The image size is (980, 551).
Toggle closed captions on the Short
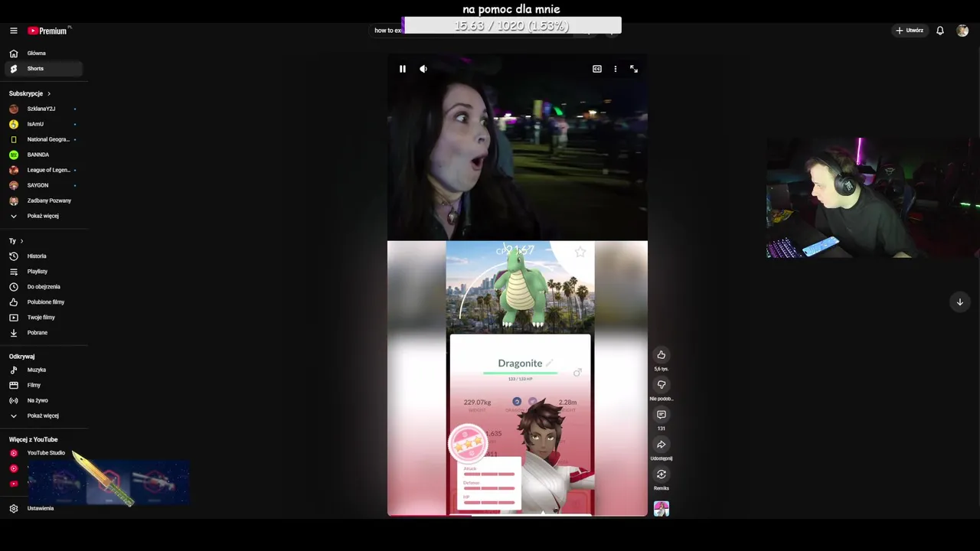pyautogui.click(x=597, y=69)
